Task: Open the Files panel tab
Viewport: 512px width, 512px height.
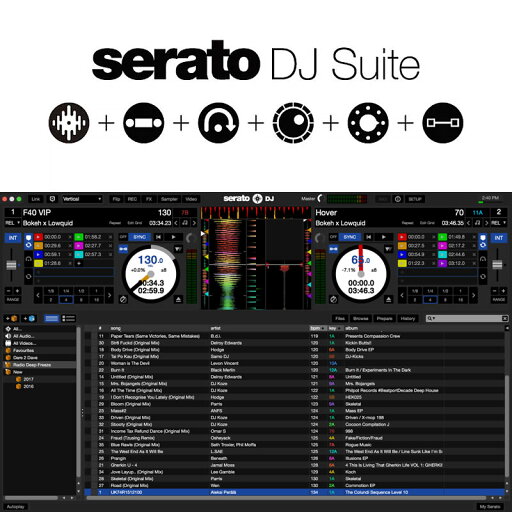Action: [340, 319]
